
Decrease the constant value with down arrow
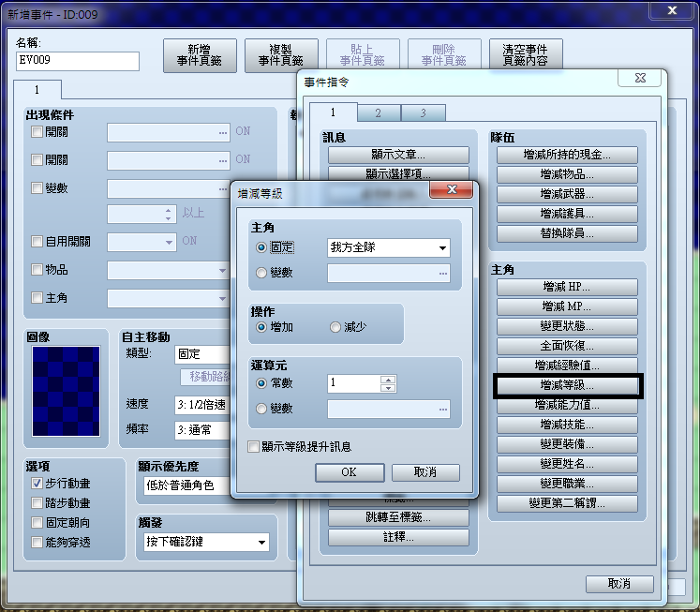[388, 388]
